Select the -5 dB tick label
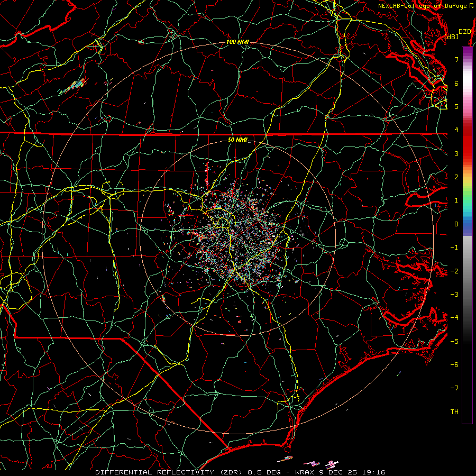This screenshot has width=476, height=476. [x=454, y=342]
